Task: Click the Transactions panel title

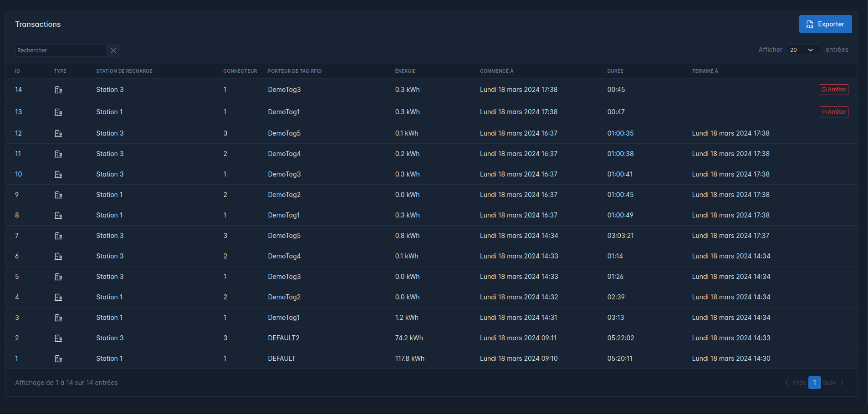Action: 38,24
